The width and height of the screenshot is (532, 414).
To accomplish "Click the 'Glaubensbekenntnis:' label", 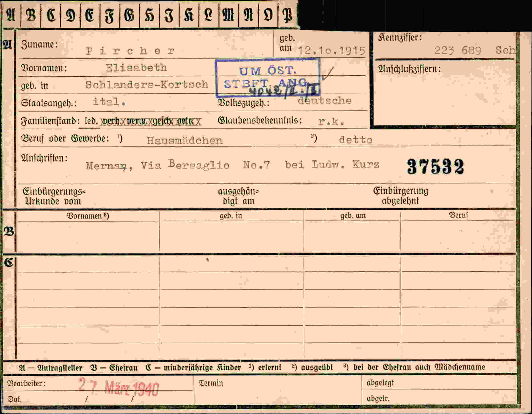I will point(260,120).
